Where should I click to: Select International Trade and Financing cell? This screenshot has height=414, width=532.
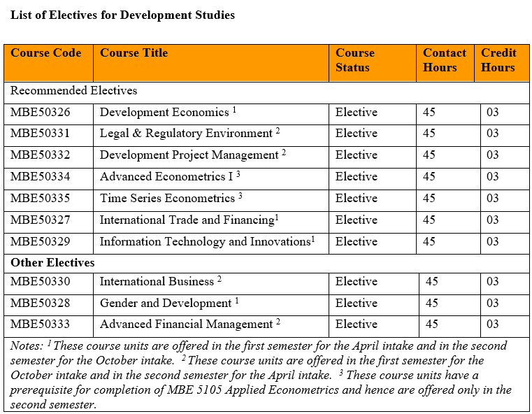coord(189,220)
